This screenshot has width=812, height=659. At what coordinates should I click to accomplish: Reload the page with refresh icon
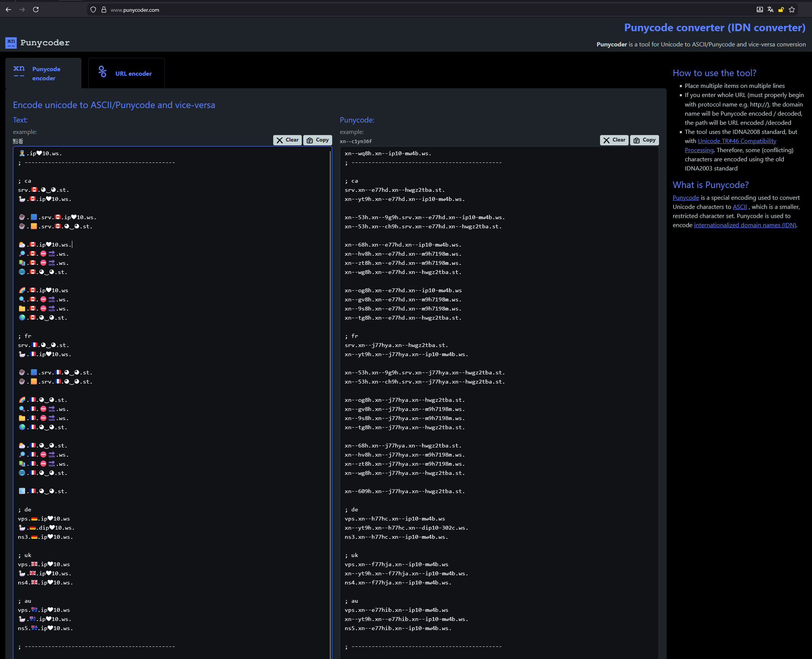[36, 10]
